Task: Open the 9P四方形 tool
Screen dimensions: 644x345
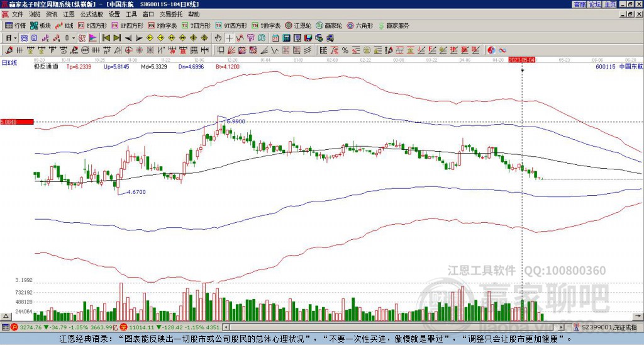Action: click(x=127, y=25)
